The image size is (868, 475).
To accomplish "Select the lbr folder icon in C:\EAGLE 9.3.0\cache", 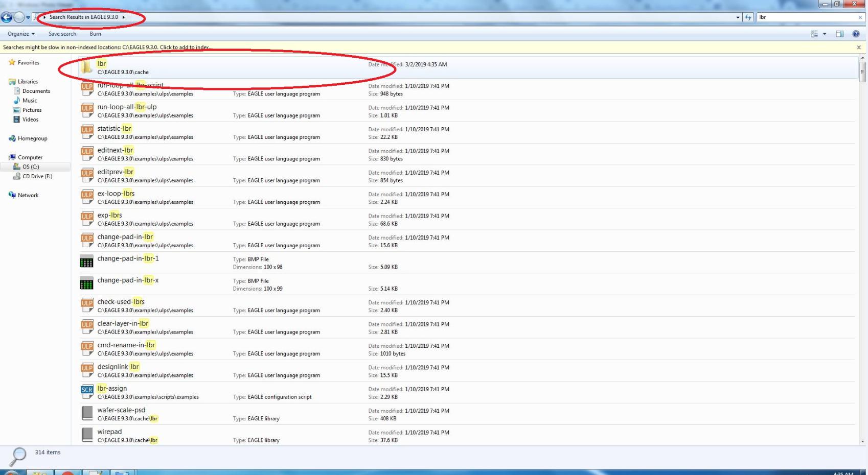I will [87, 67].
